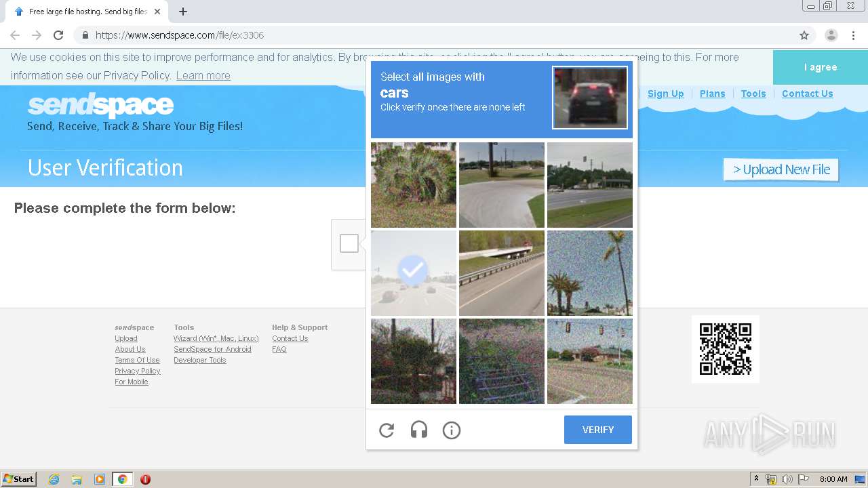Reload the sendspace page

click(x=58, y=35)
